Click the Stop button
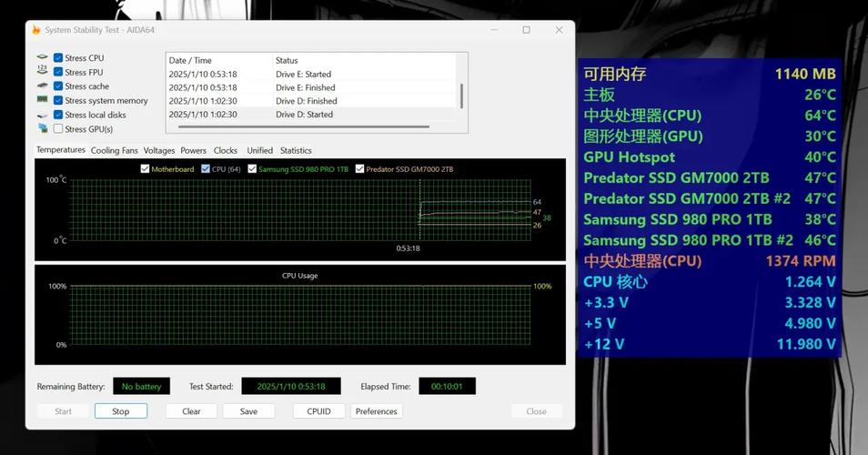Screen dimensions: 868x455 click(121, 411)
